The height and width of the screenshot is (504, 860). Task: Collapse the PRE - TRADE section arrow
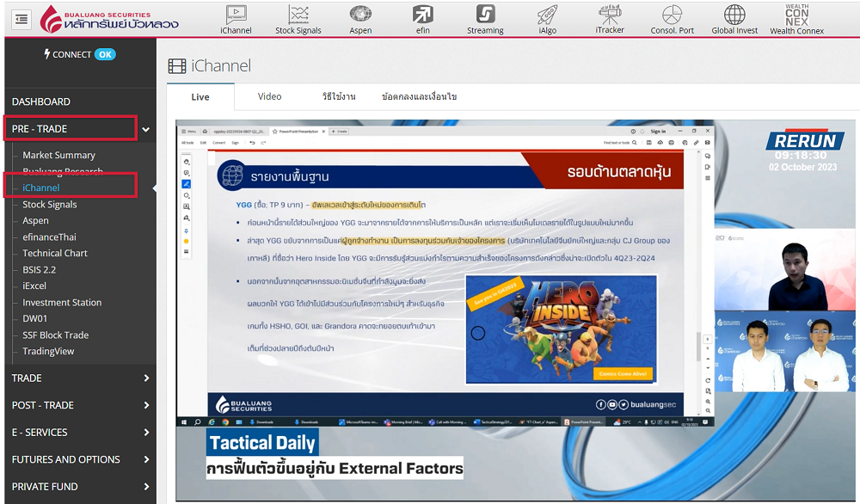pos(146,129)
